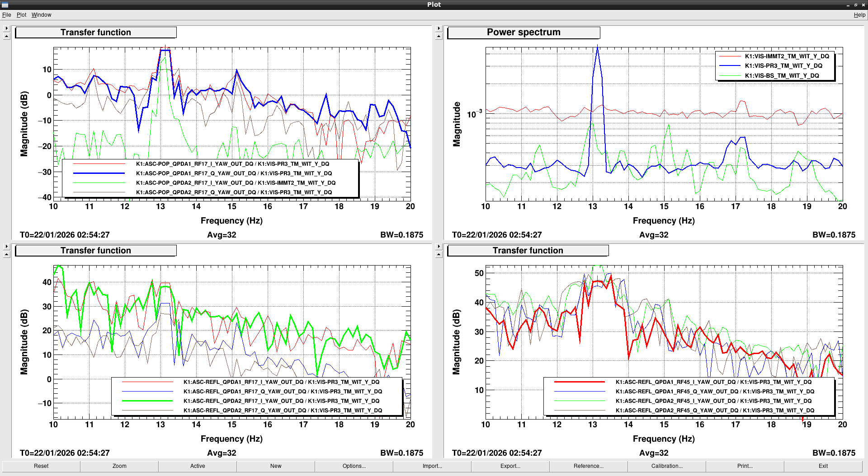Open the Calibration... dialog
The height and width of the screenshot is (476, 868).
coord(667,466)
